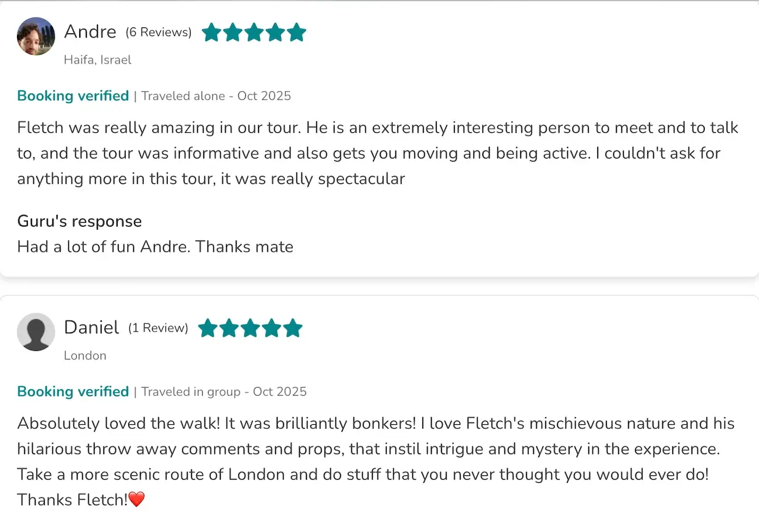This screenshot has height=532, width=759.
Task: Click the red heart emoji
Action: pos(136,499)
